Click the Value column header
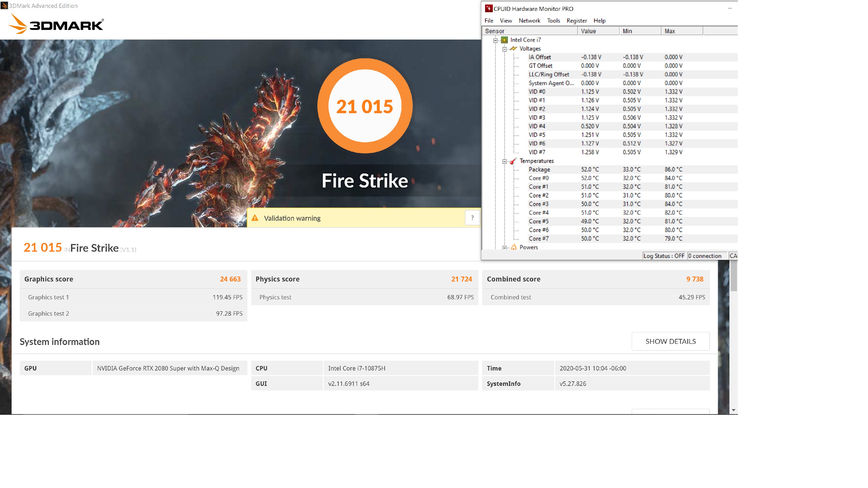The image size is (868, 488). [x=598, y=31]
